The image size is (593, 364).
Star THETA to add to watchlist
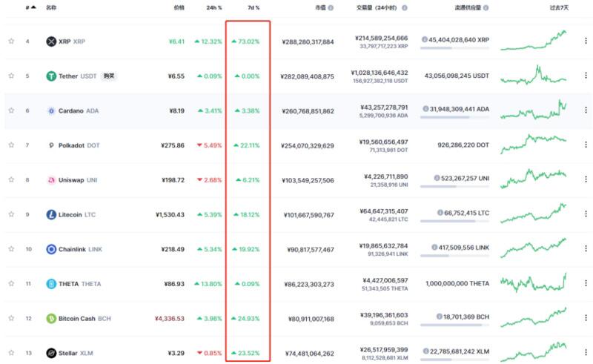11,283
